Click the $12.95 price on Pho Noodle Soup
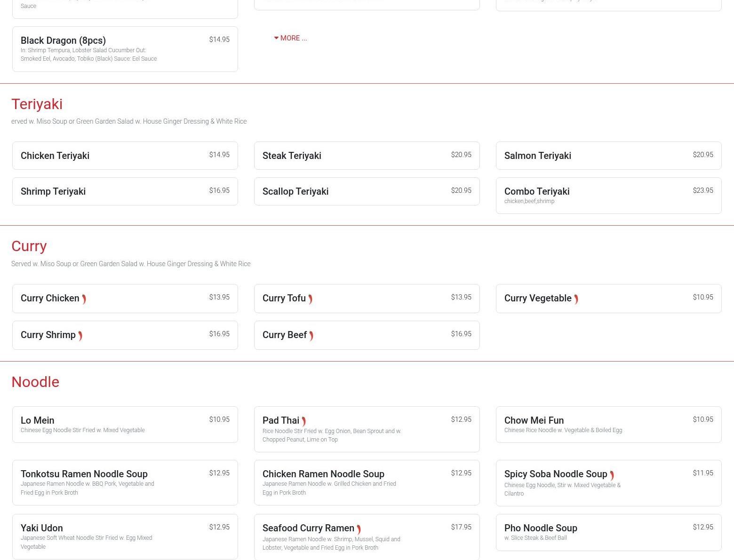 (x=702, y=527)
